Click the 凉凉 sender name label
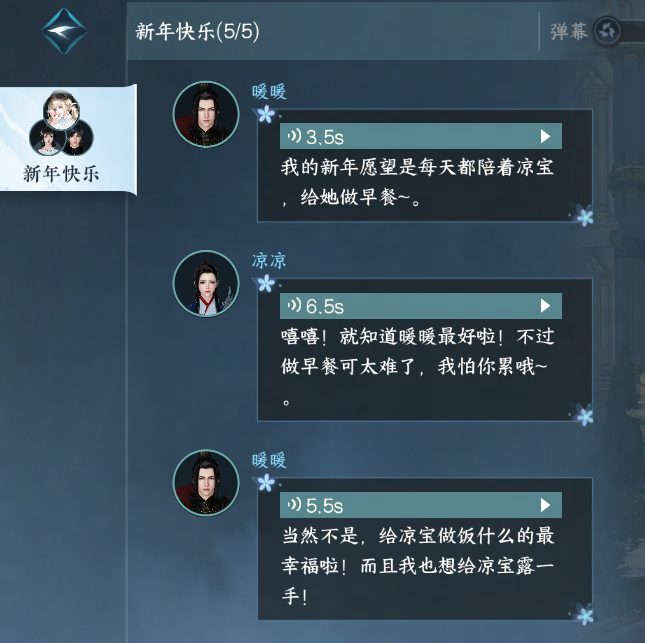645x643 pixels. pos(269,261)
